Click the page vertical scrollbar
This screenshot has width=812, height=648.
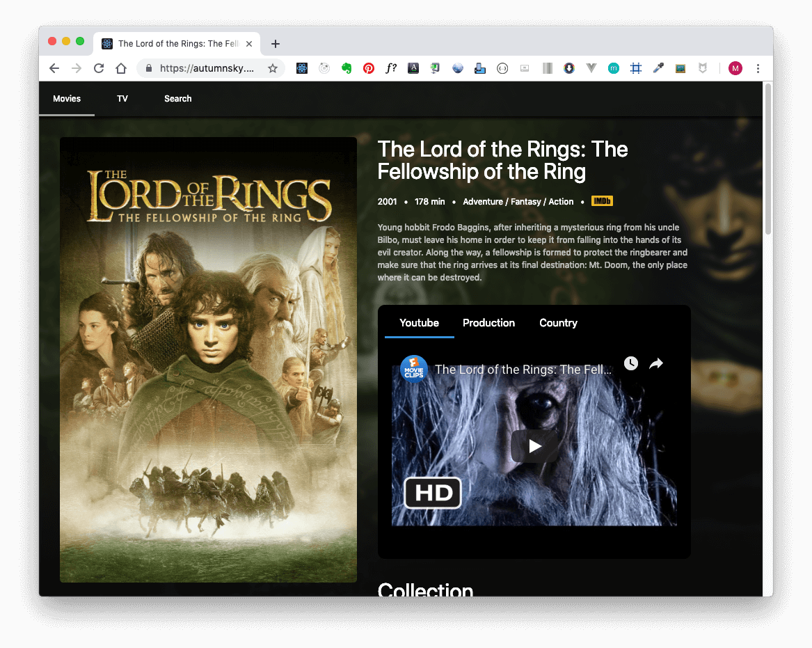pyautogui.click(x=768, y=159)
